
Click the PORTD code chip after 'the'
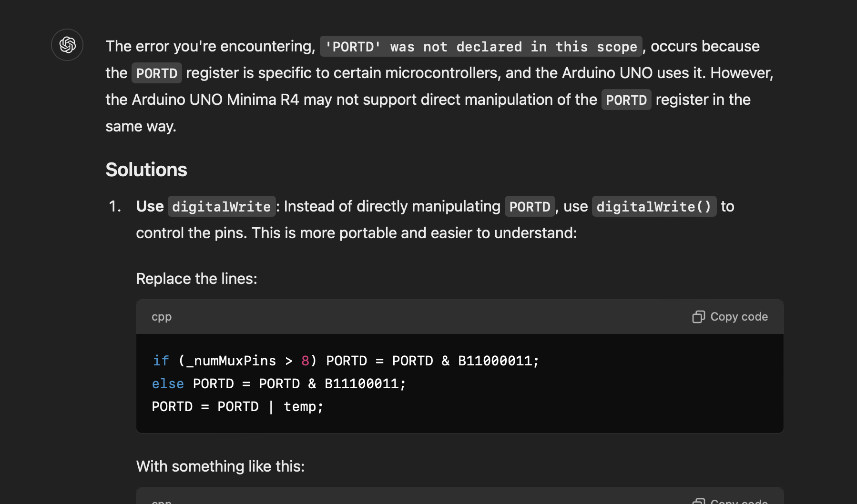[x=156, y=73]
